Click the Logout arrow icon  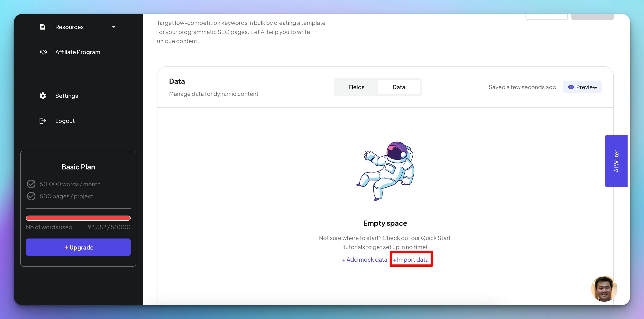[x=43, y=121]
